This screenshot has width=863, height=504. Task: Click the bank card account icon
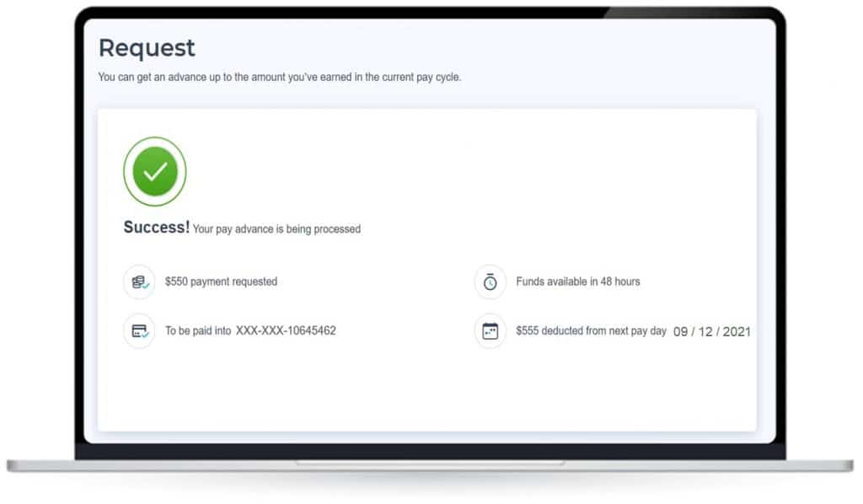coord(139,331)
